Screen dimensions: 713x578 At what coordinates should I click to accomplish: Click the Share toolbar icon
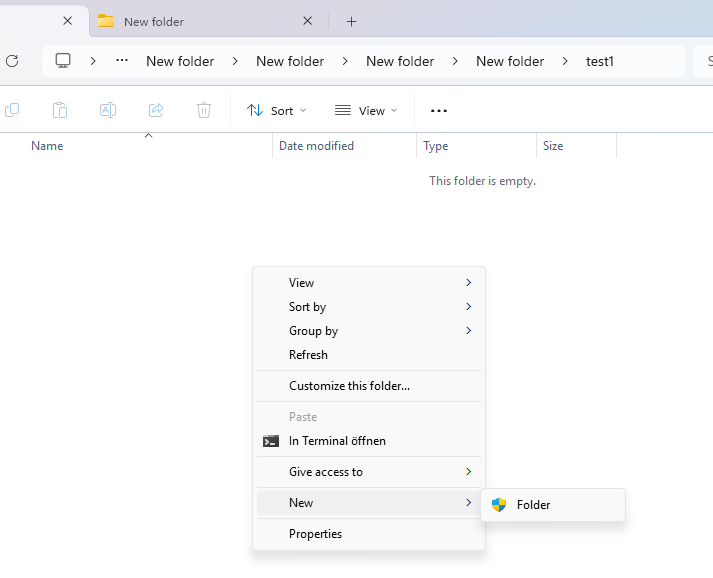point(156,110)
